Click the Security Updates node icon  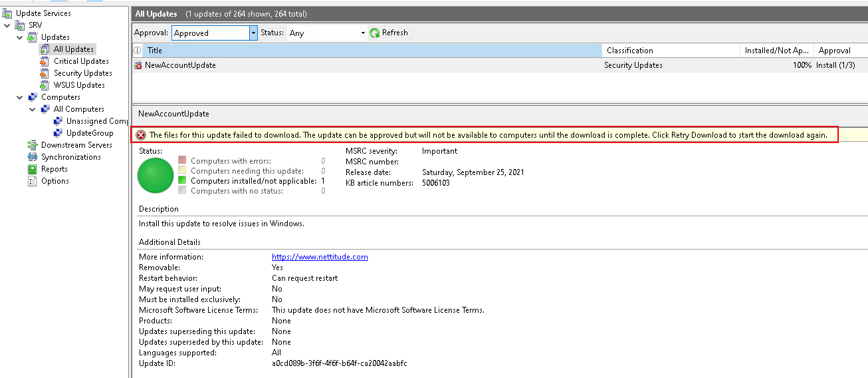[x=45, y=73]
